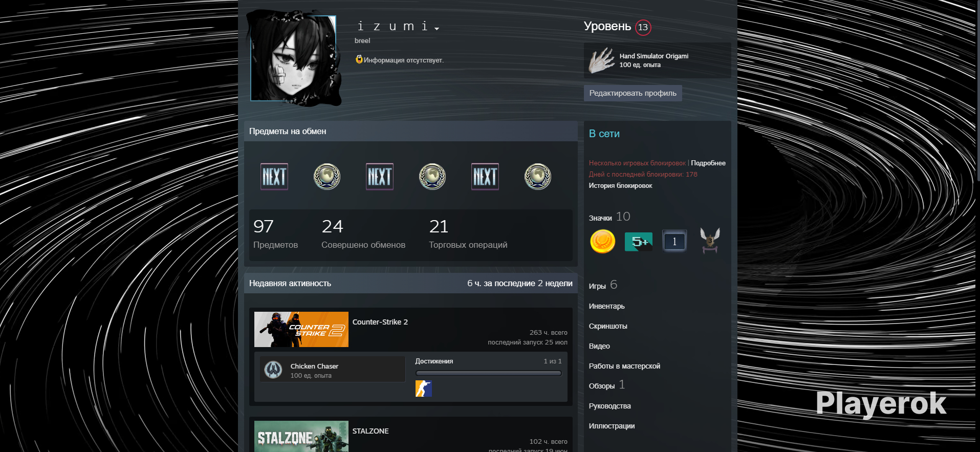Click the Несколько игровых блокировок warning text
The image size is (980, 452).
pyautogui.click(x=637, y=163)
